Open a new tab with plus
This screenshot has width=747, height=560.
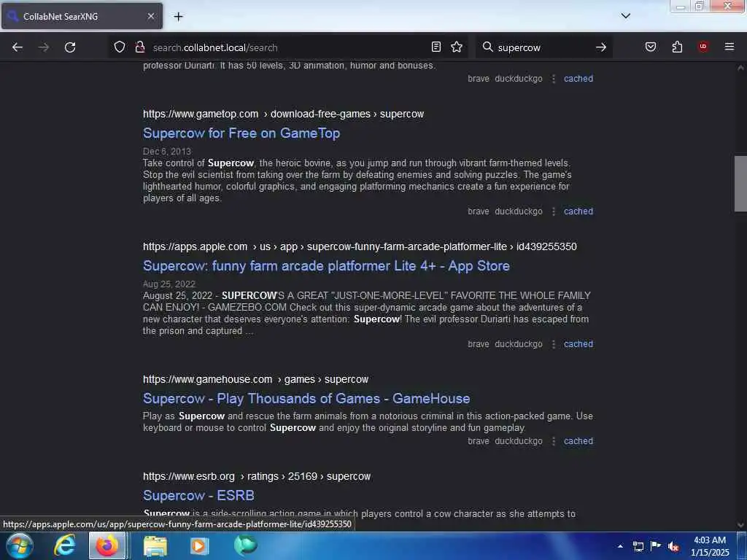pos(178,17)
